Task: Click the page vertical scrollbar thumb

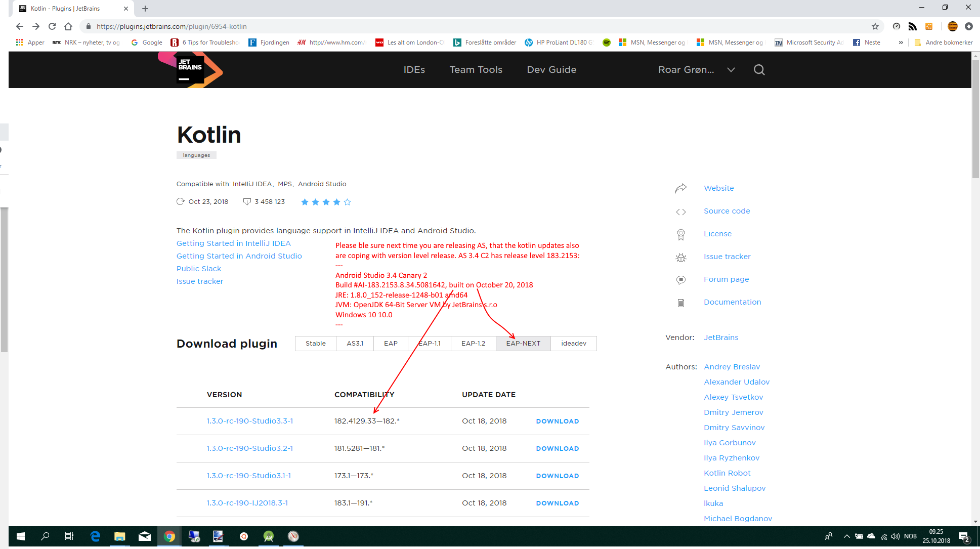Action: click(x=975, y=119)
